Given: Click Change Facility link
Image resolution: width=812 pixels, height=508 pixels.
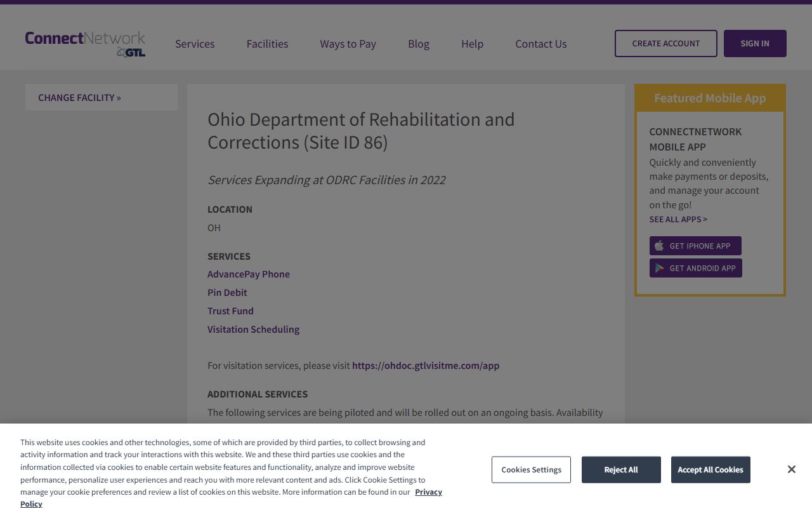Looking at the screenshot, I should point(79,97).
